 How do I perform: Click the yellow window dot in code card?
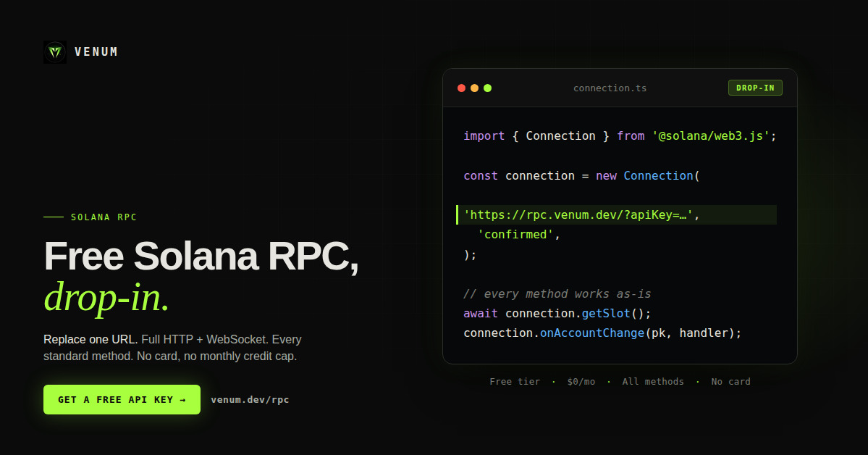(474, 88)
